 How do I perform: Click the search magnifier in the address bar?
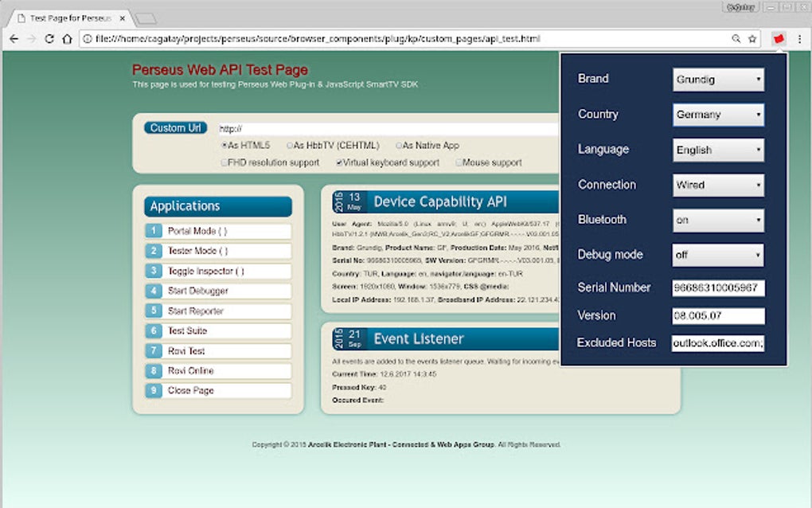pyautogui.click(x=736, y=37)
